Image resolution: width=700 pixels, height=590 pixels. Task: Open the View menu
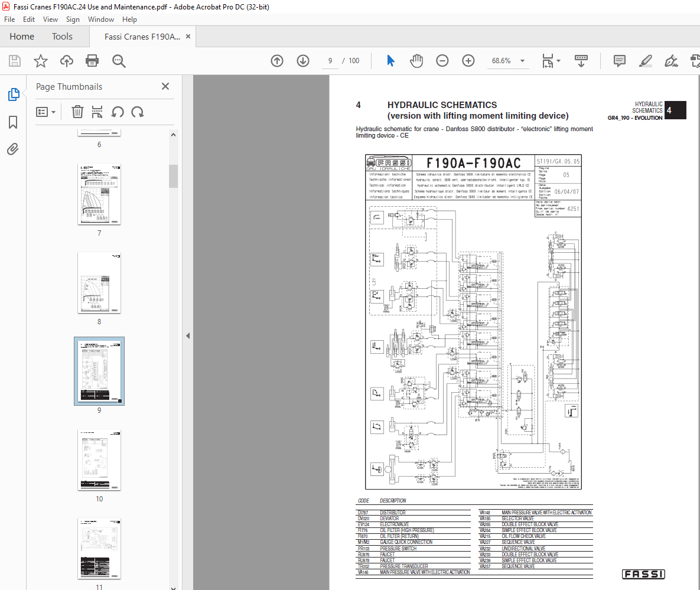(50, 19)
